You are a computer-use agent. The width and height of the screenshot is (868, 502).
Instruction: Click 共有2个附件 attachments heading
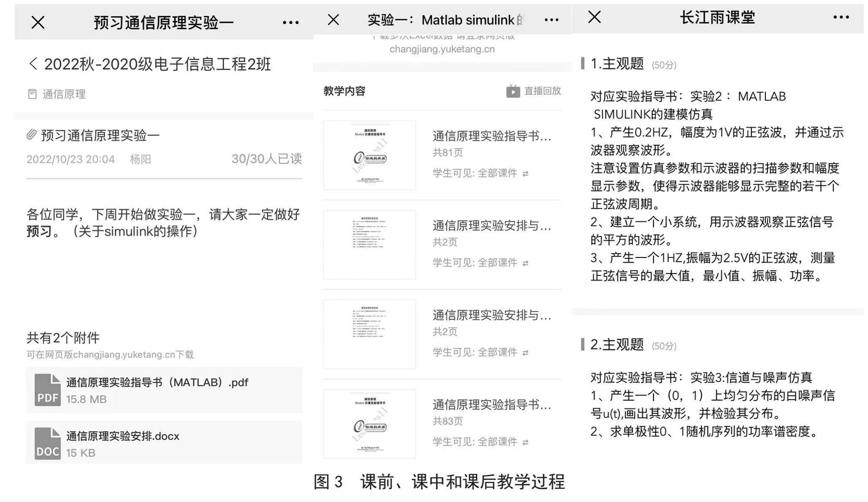point(63,337)
